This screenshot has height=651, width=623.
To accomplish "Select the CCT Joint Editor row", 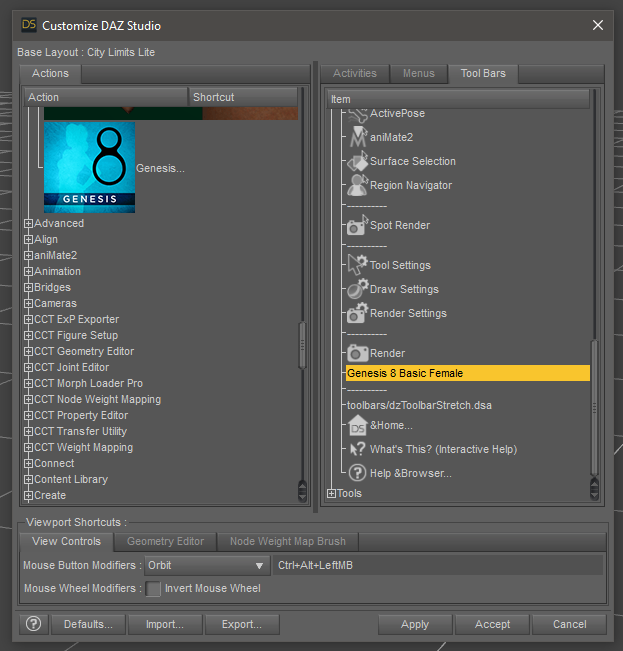I will point(71,367).
